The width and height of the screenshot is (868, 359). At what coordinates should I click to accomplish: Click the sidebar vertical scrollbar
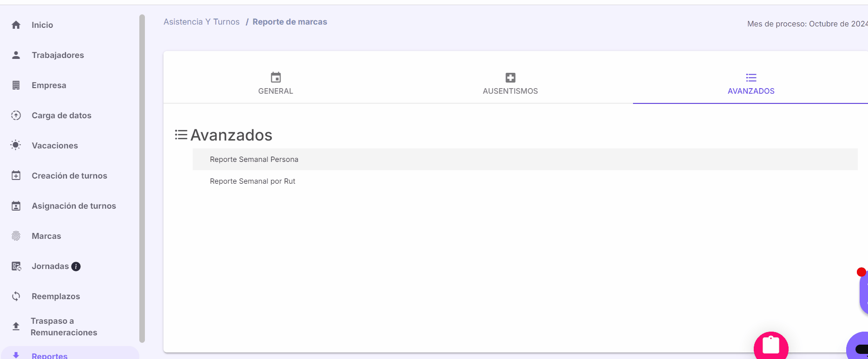click(142, 179)
